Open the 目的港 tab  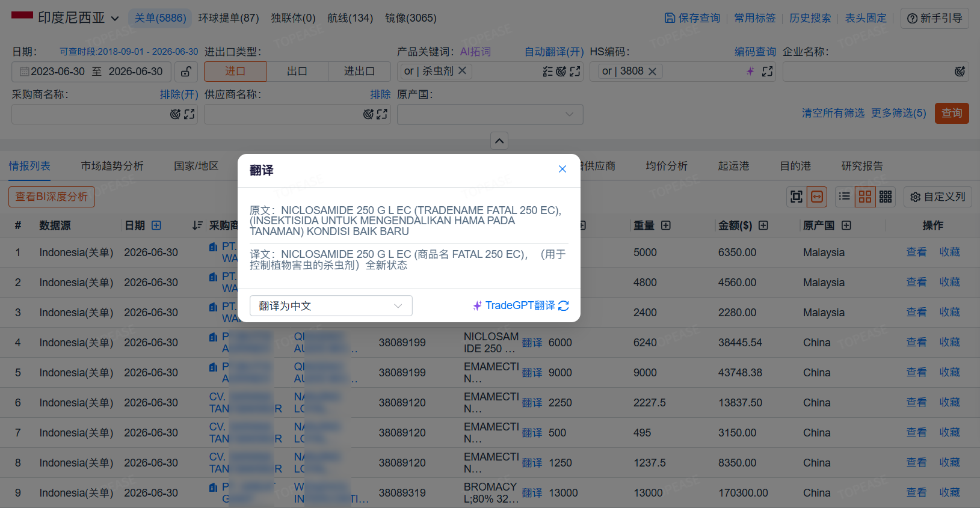pyautogui.click(x=796, y=166)
